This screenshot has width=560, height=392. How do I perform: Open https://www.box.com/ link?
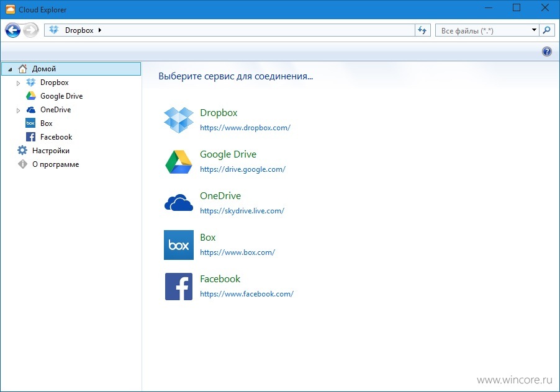(238, 252)
